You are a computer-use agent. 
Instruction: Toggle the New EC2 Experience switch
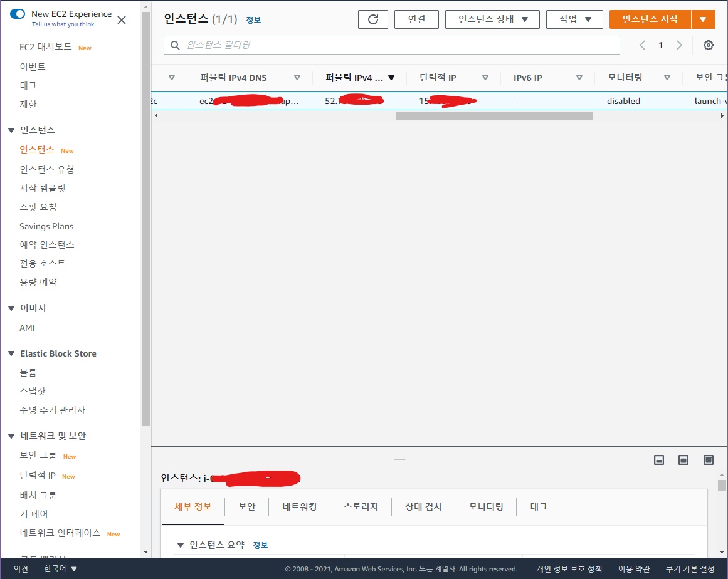(x=18, y=14)
